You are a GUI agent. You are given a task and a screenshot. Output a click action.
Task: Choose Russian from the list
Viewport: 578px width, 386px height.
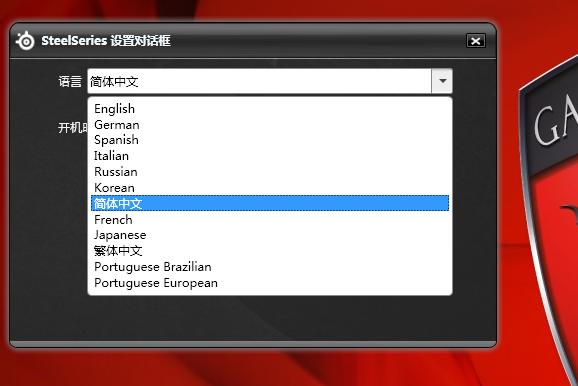[x=270, y=172]
